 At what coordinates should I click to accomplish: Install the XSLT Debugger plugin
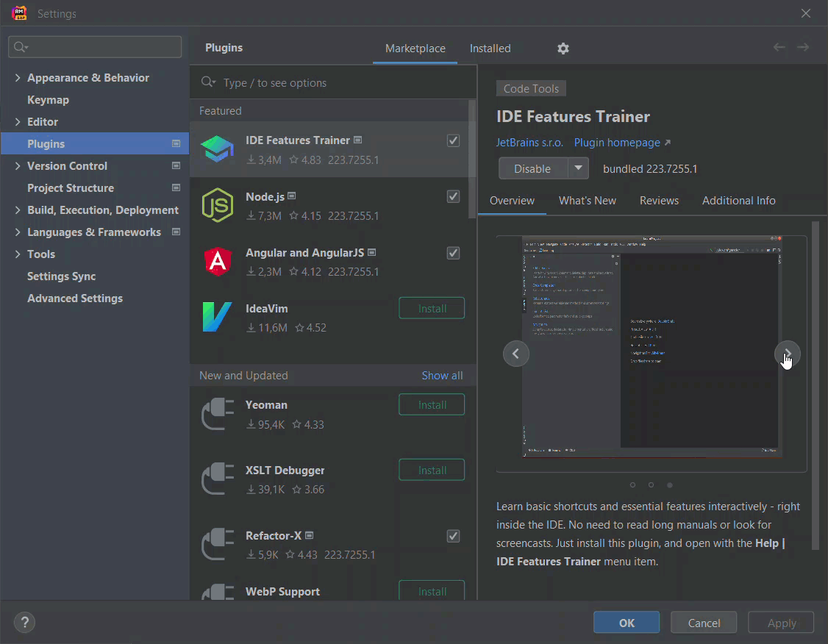tap(432, 470)
